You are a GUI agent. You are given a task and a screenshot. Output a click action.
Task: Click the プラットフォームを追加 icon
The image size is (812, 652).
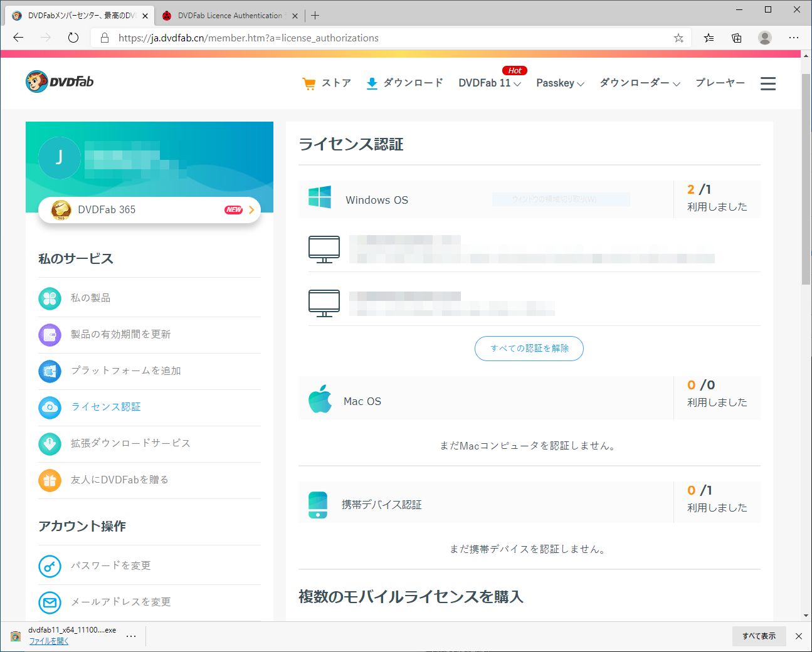[50, 371]
